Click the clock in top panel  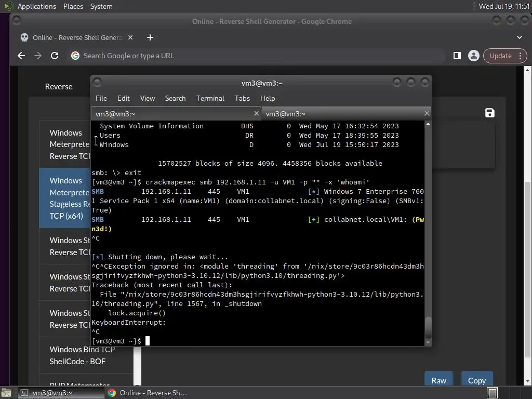pos(504,6)
